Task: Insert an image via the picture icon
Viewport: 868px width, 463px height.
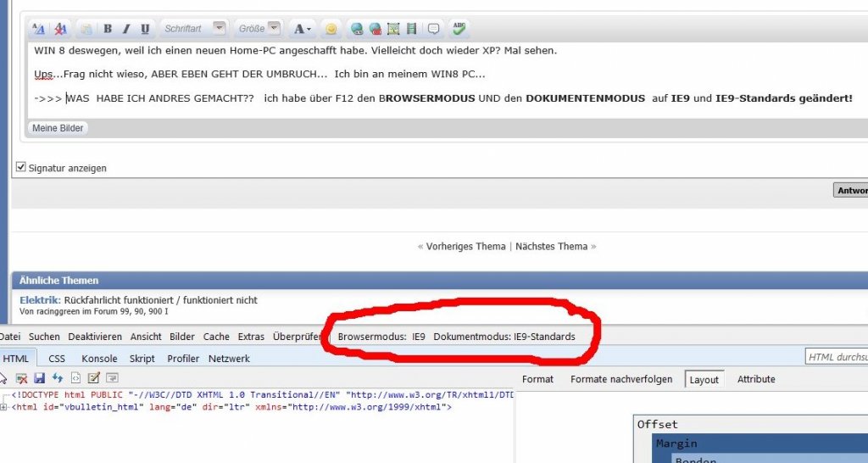Action: click(393, 29)
